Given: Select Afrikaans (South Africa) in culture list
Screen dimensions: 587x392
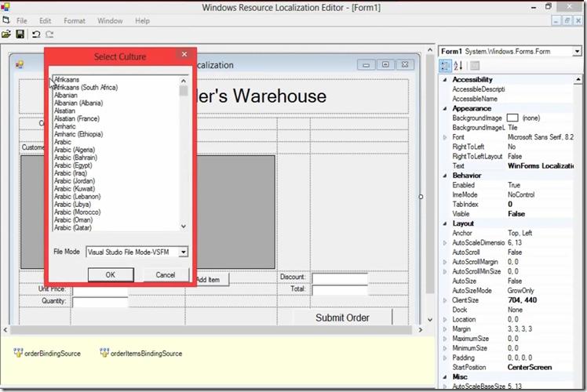Looking at the screenshot, I should [86, 88].
